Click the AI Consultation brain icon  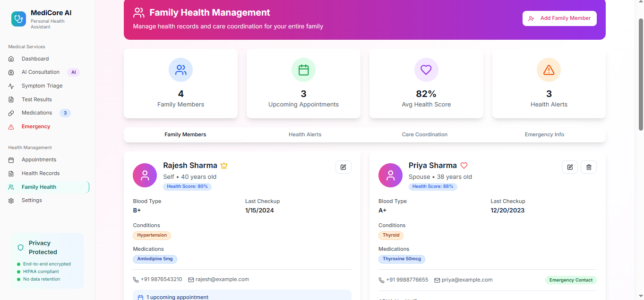(x=11, y=72)
